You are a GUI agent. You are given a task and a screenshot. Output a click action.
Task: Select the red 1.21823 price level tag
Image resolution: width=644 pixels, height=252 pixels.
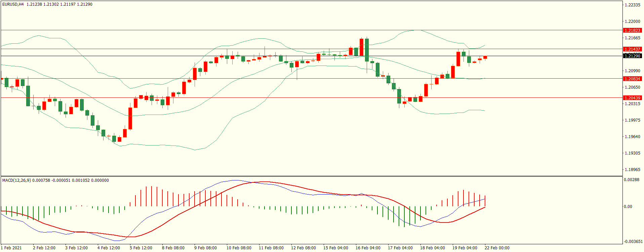click(632, 30)
